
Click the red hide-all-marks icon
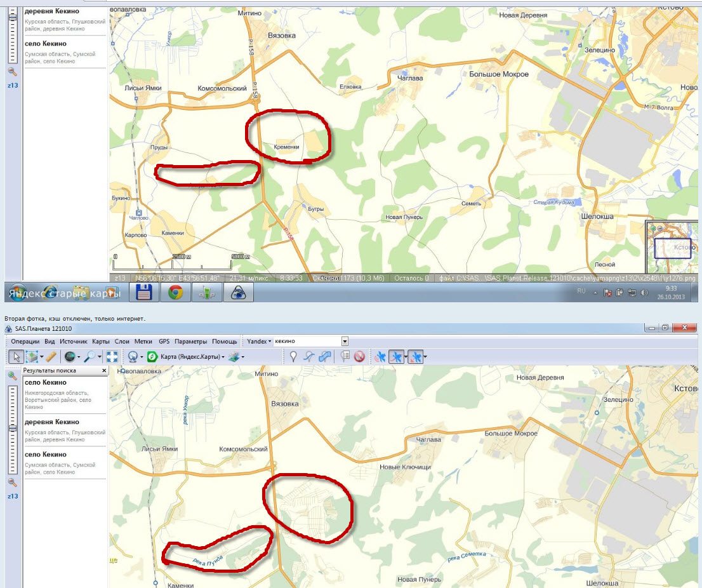[359, 357]
